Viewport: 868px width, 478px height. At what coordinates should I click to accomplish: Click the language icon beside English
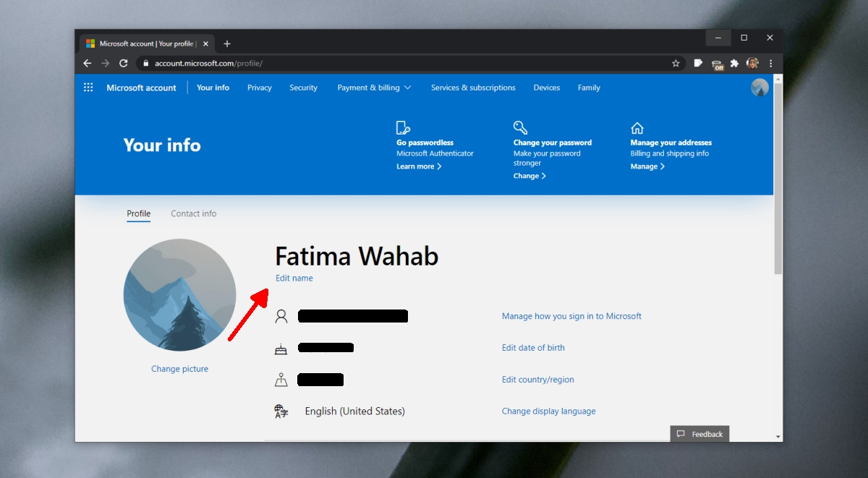(281, 411)
